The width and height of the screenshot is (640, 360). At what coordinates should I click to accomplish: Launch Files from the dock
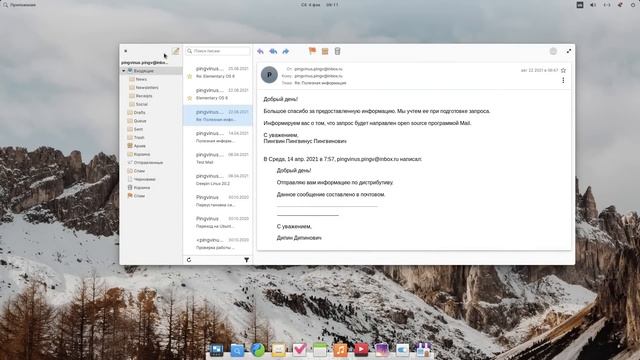(237, 349)
